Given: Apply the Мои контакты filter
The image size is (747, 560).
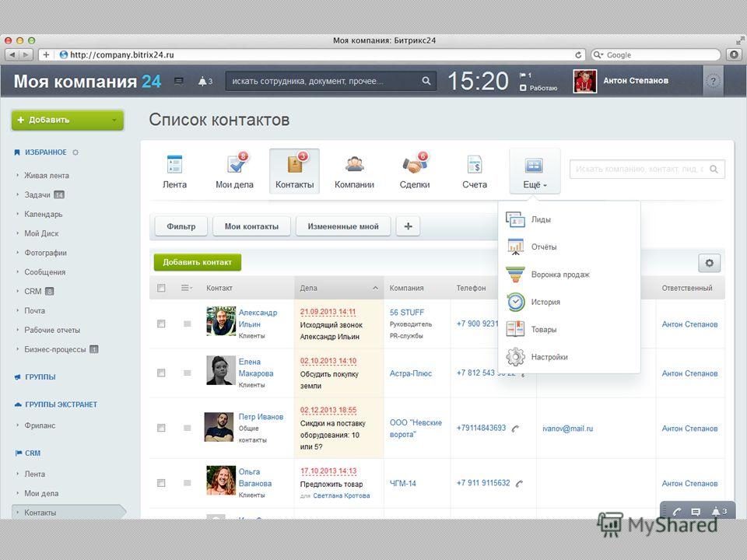Looking at the screenshot, I should 251,226.
